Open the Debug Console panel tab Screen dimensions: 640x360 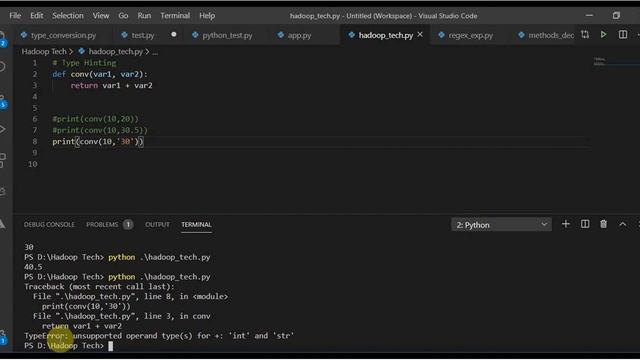point(49,224)
